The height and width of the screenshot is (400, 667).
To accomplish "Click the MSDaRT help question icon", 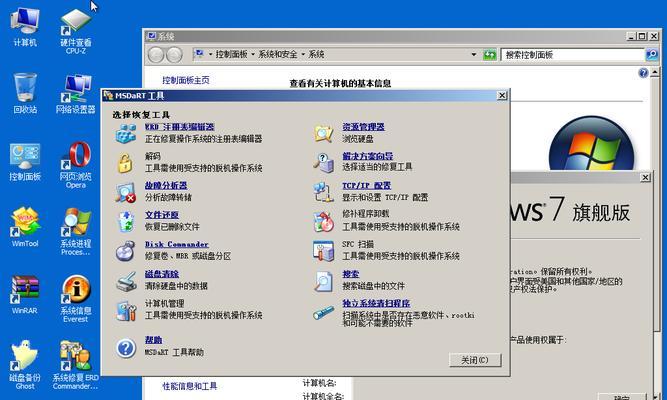I will [x=126, y=348].
